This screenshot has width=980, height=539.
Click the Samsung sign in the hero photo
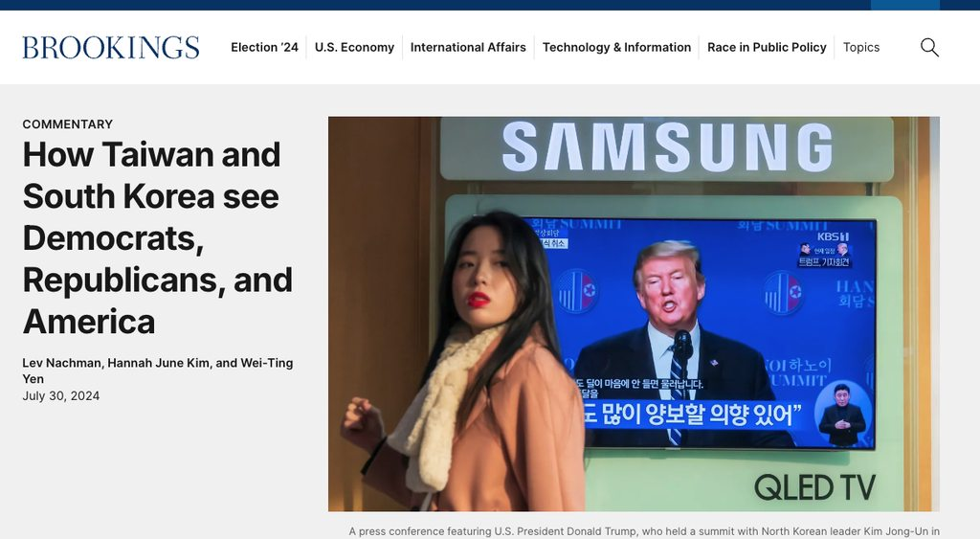(x=667, y=147)
